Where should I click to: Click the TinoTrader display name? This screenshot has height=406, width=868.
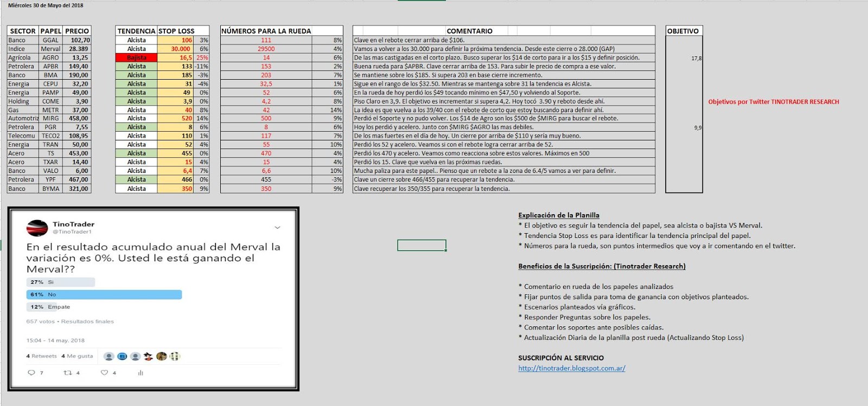[x=73, y=224]
